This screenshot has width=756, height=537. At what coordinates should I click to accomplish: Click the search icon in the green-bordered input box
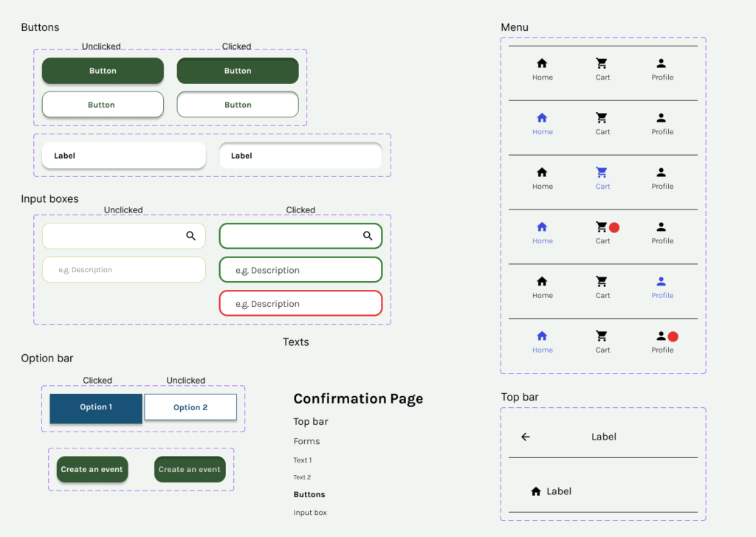click(368, 236)
